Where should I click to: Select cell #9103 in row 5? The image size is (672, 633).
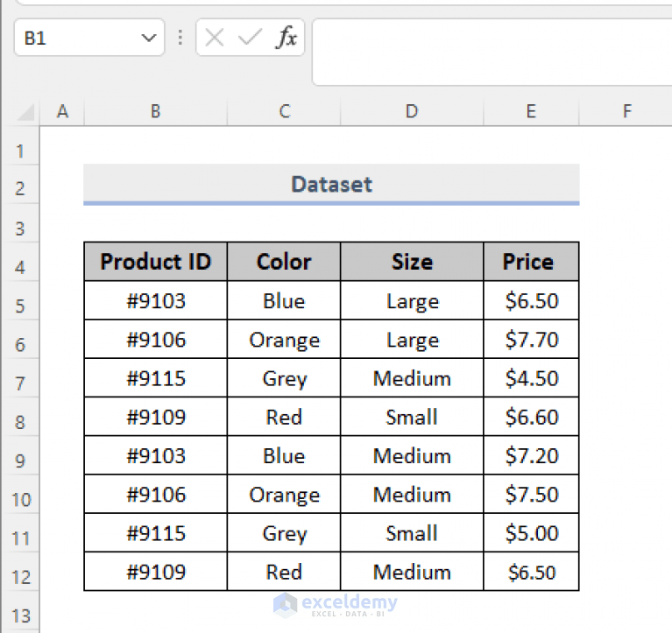point(156,300)
